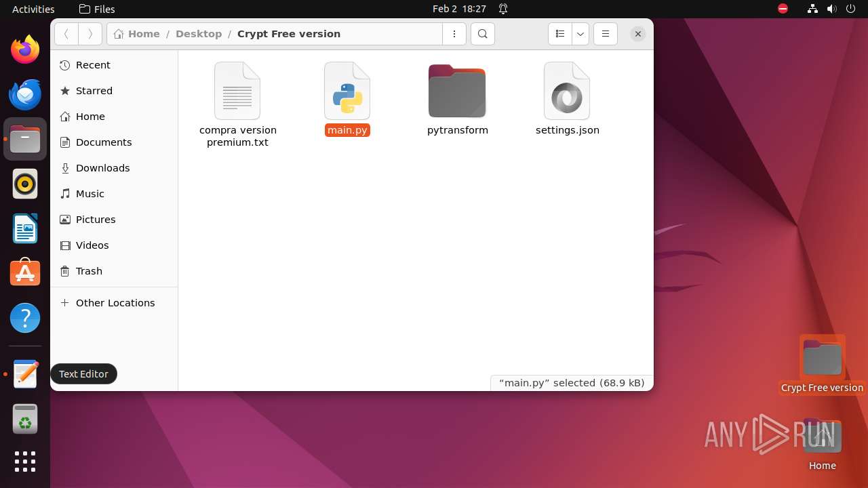Go to Home in sidebar
The height and width of the screenshot is (488, 868).
[114, 117]
